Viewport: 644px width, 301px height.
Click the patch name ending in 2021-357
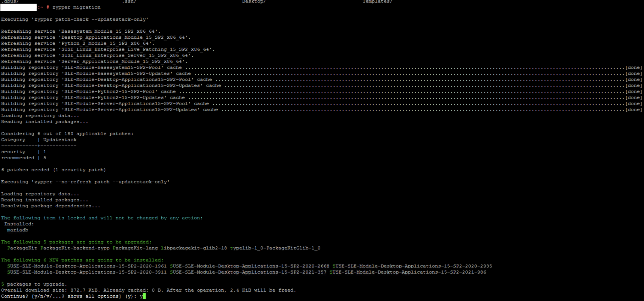[x=248, y=272]
